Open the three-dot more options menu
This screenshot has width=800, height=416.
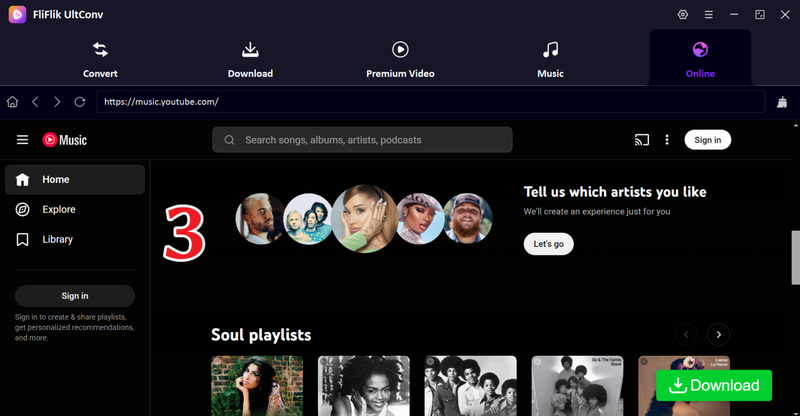[x=667, y=140]
